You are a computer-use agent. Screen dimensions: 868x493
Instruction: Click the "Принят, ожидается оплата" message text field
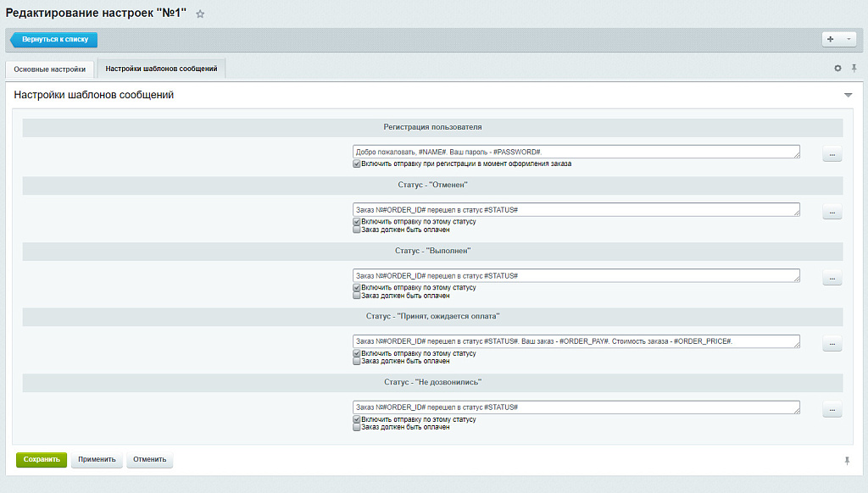pos(576,341)
